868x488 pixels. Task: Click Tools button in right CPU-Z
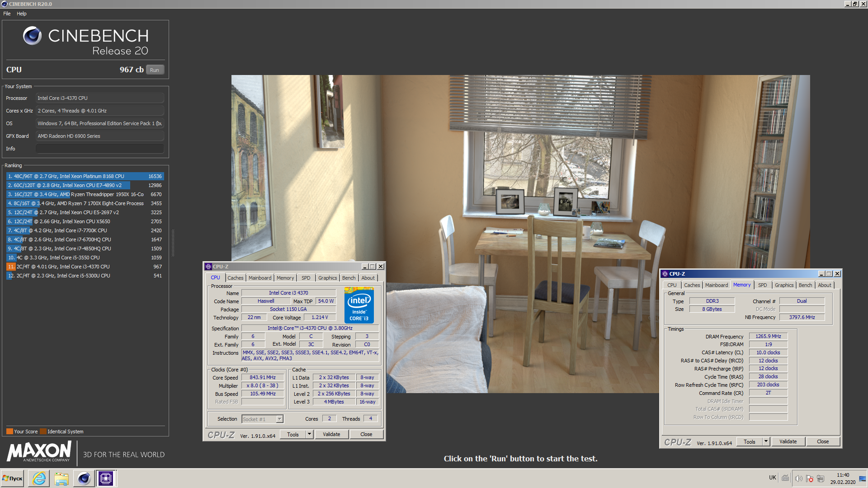750,441
